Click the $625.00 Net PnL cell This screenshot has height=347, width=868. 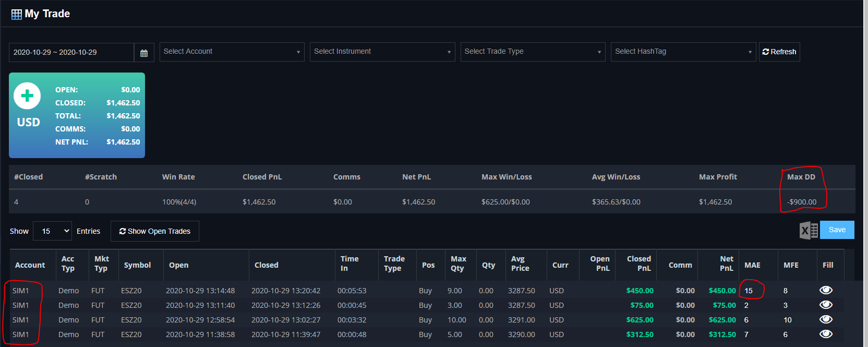(722, 320)
